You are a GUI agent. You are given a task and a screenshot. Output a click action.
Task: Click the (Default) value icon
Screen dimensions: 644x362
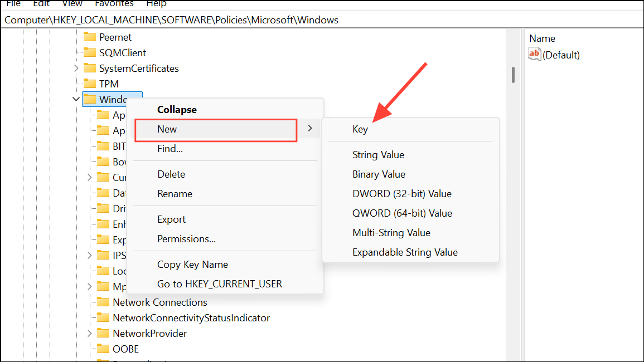click(x=534, y=55)
